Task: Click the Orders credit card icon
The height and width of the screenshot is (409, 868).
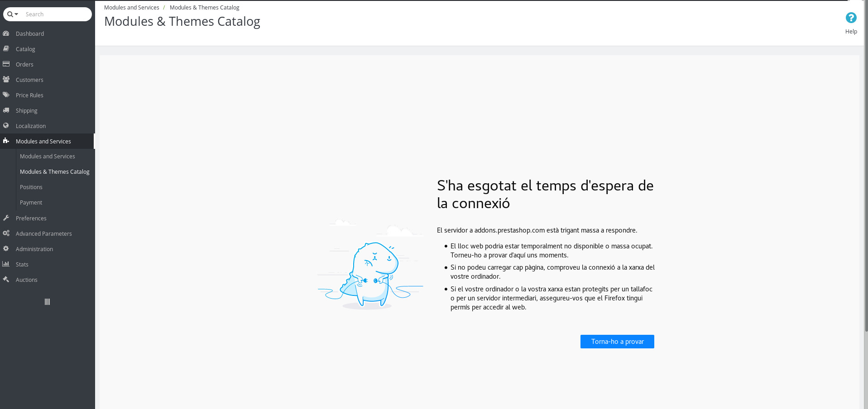Action: coord(6,64)
